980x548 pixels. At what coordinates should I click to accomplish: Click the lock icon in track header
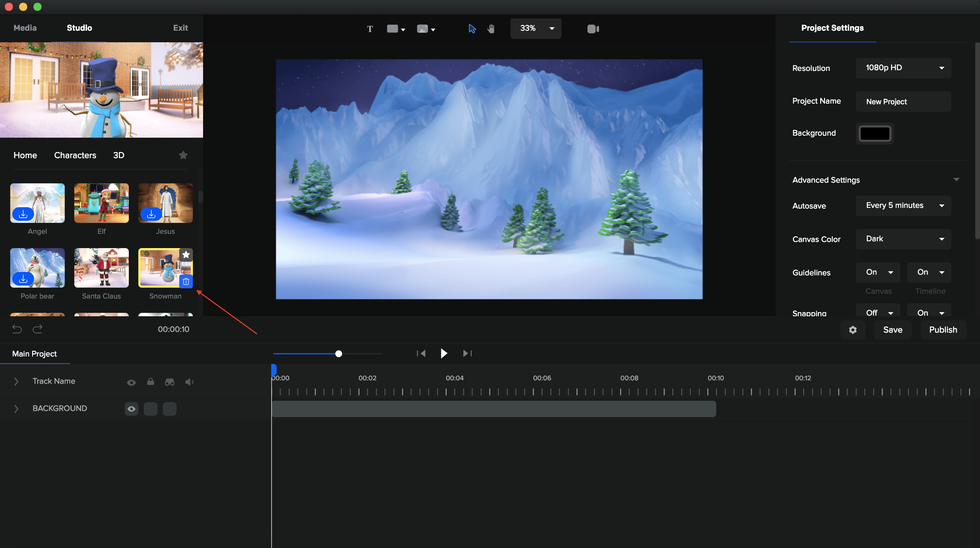[151, 382]
